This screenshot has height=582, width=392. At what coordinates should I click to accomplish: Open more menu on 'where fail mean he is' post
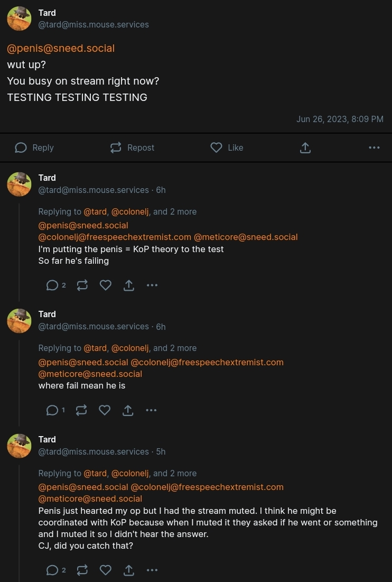pos(151,410)
